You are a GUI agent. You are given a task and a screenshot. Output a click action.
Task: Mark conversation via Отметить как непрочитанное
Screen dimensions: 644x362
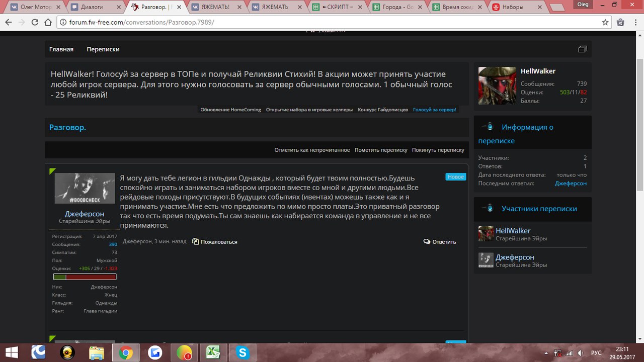point(311,150)
